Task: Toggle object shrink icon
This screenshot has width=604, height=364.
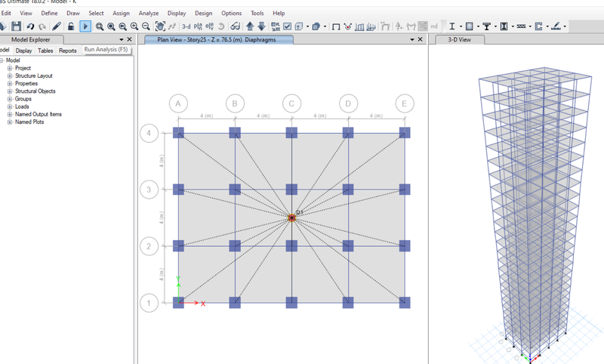Action: click(276, 26)
